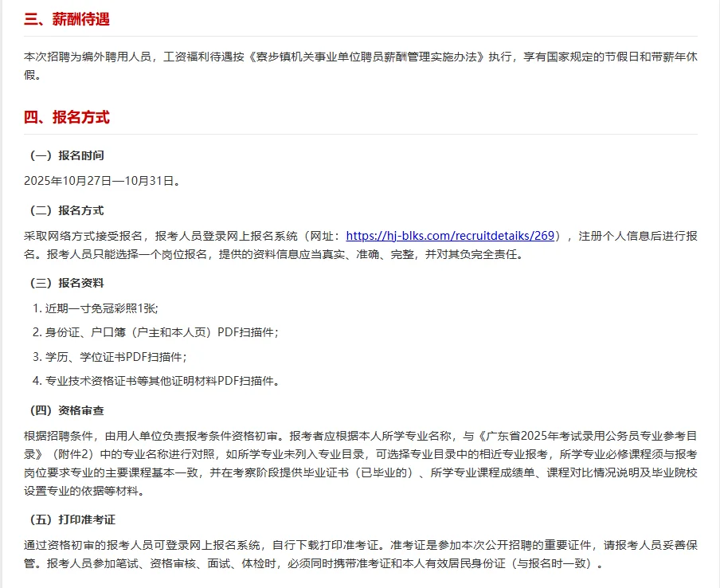Click the 三、薪酬待遇 section heading
The height and width of the screenshot is (588, 720).
67,19
